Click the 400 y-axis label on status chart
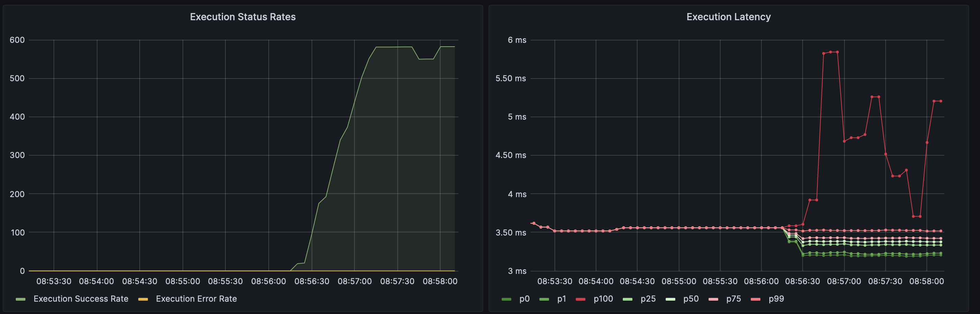This screenshot has height=314, width=980. click(17, 117)
